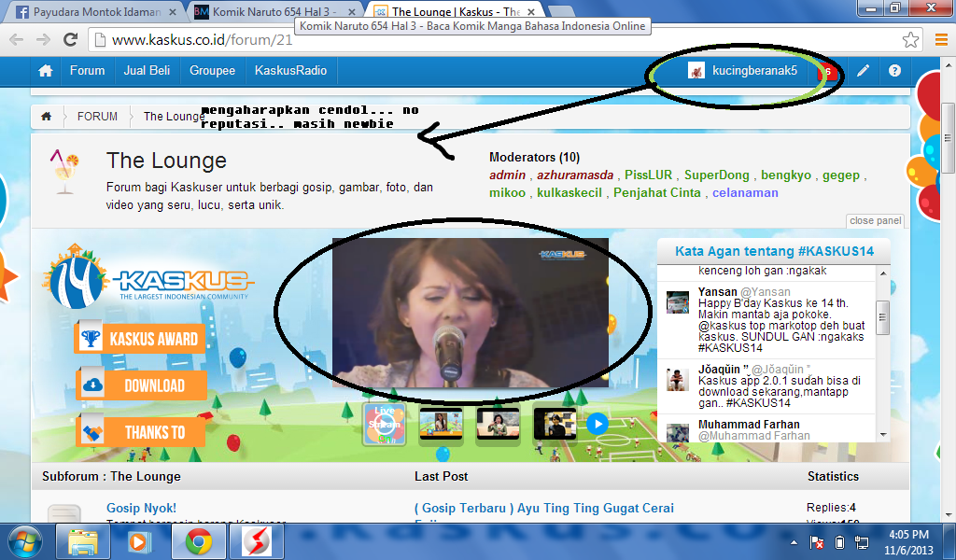
Task: Click the Kata Agan tentang #KASKUS14 heading
Action: [x=774, y=251]
